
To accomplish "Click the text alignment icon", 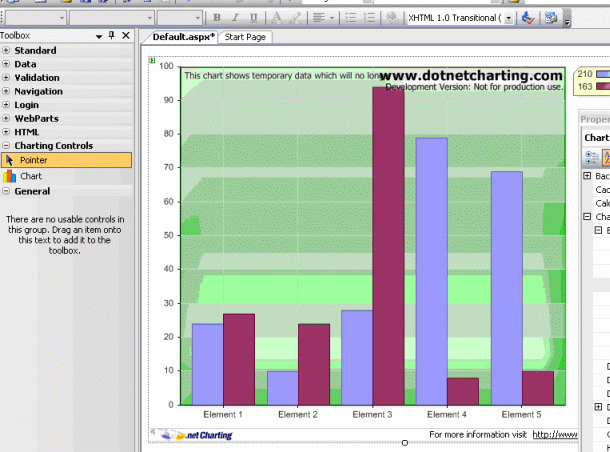I will tap(319, 18).
